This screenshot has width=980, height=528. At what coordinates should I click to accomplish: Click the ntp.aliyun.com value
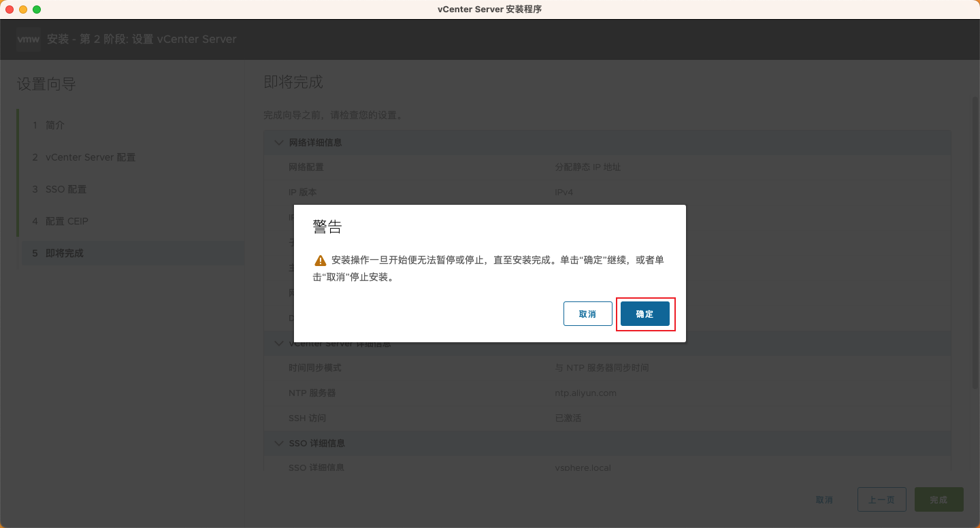point(585,393)
